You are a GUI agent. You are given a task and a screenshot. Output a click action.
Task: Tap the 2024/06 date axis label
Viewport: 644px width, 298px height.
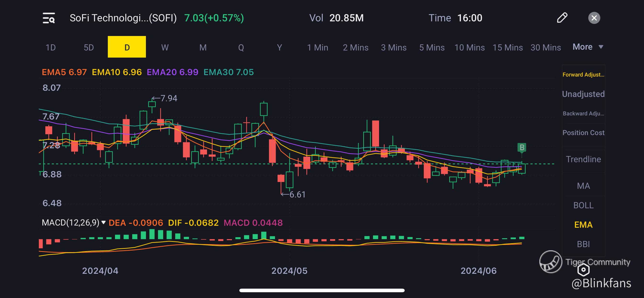coord(478,271)
